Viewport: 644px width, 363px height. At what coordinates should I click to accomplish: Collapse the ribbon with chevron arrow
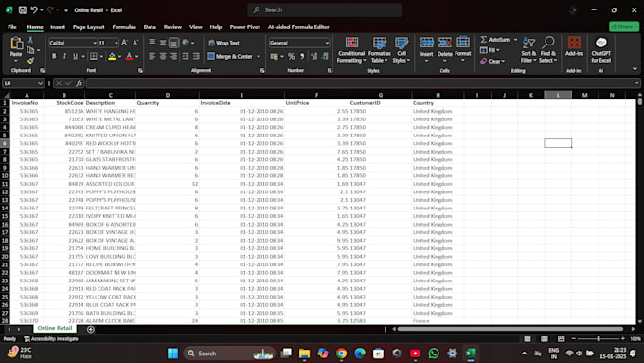635,69
